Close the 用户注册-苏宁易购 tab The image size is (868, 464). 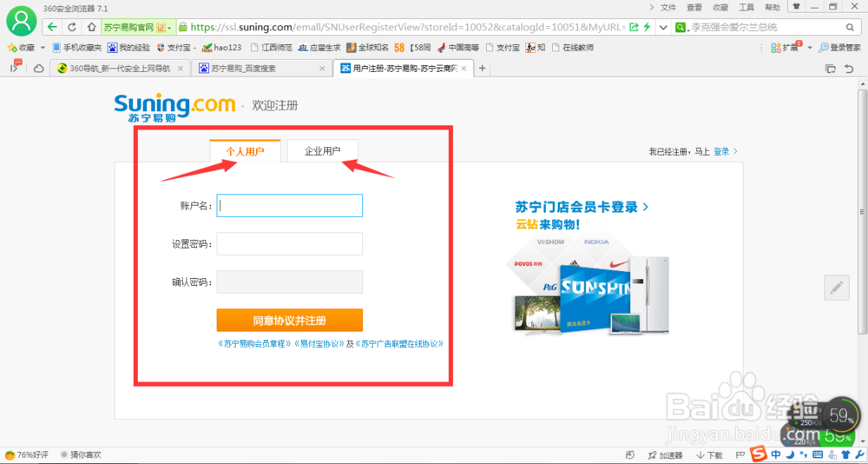464,69
